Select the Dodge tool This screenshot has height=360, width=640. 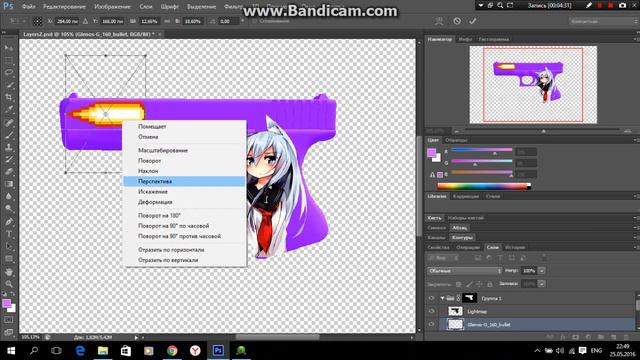coord(9,209)
